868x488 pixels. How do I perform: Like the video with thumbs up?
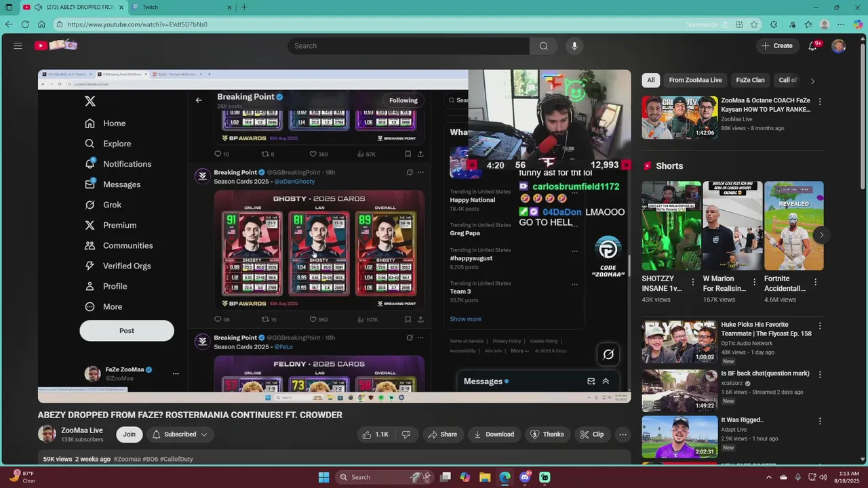point(375,434)
